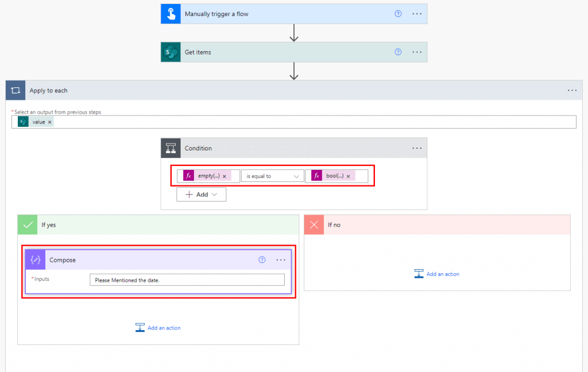Open the Apply to each ellipsis menu

pos(572,90)
